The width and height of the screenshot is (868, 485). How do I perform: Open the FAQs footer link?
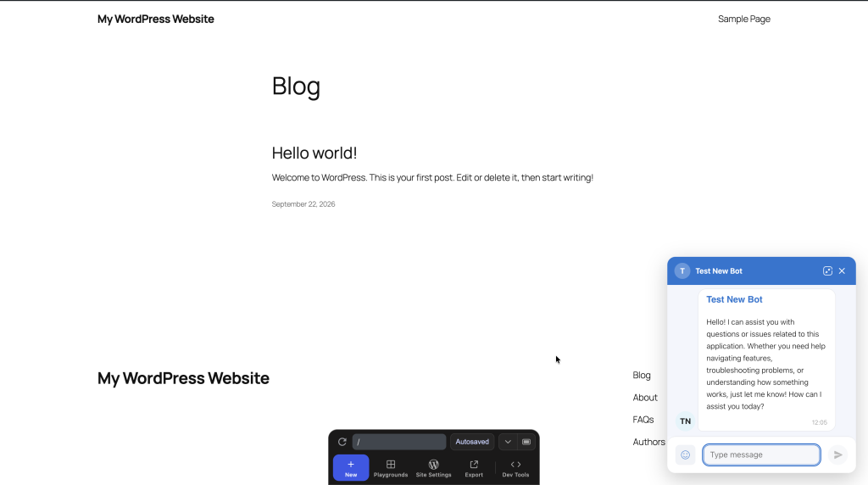(x=643, y=420)
